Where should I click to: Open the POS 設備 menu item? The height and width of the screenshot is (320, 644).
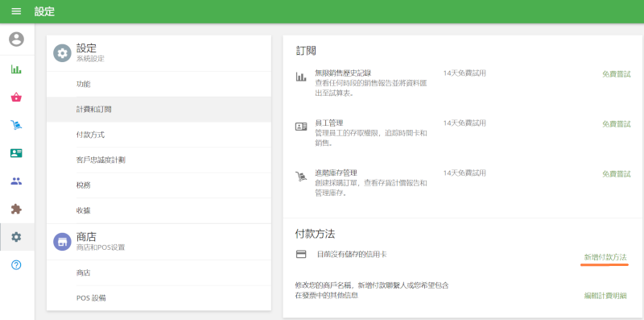tap(159, 297)
